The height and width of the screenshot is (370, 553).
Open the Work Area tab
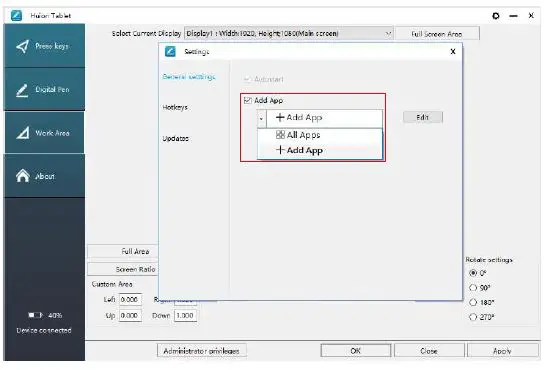tap(44, 133)
